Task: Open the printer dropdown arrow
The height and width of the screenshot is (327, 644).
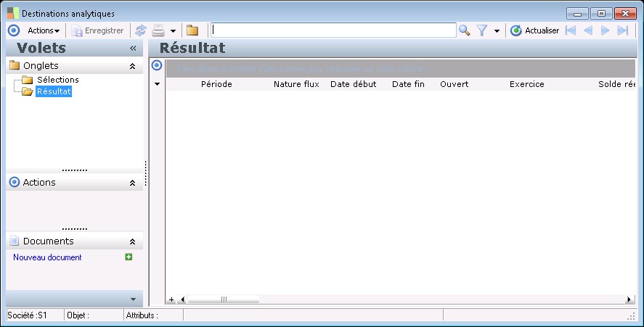Action: pyautogui.click(x=173, y=30)
